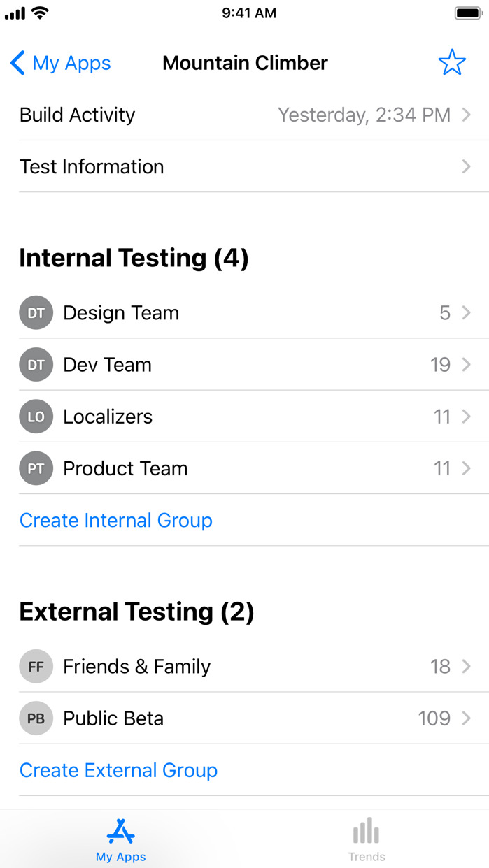This screenshot has width=489, height=868.
Task: Go back to My Apps
Action: (61, 63)
